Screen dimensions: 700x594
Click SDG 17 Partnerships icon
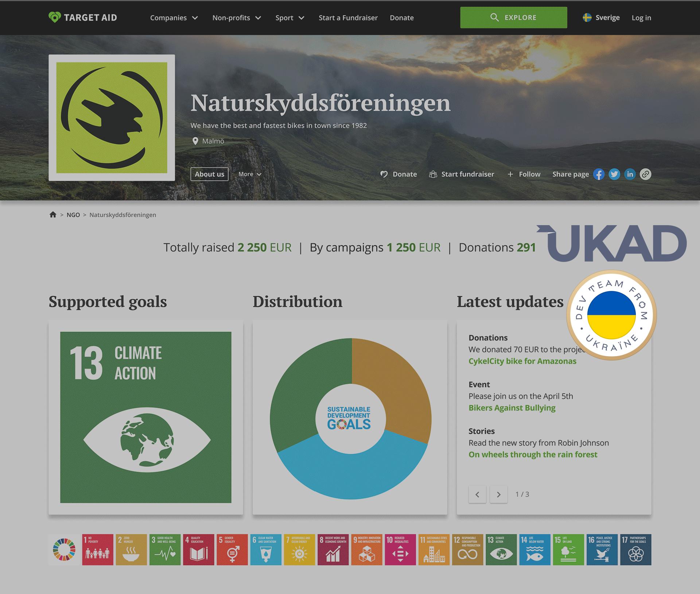pos(635,549)
